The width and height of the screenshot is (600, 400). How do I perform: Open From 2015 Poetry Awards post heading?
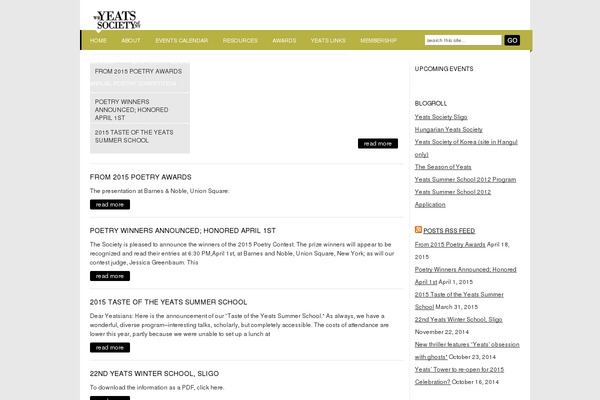[x=140, y=177]
